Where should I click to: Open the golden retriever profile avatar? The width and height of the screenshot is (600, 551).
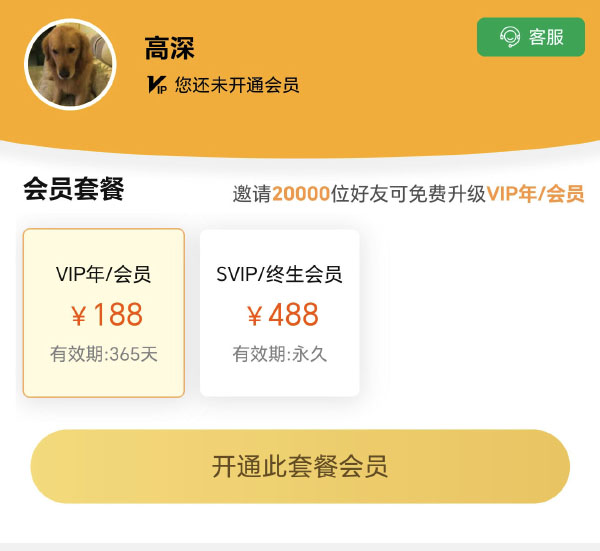(70, 64)
